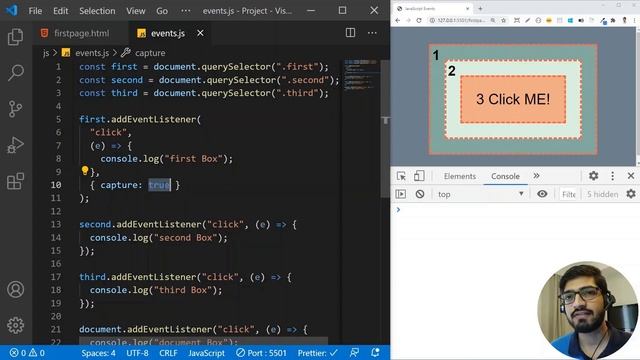The image size is (640, 360).
Task: Expand the js breadcrumb folder
Action: [x=46, y=53]
